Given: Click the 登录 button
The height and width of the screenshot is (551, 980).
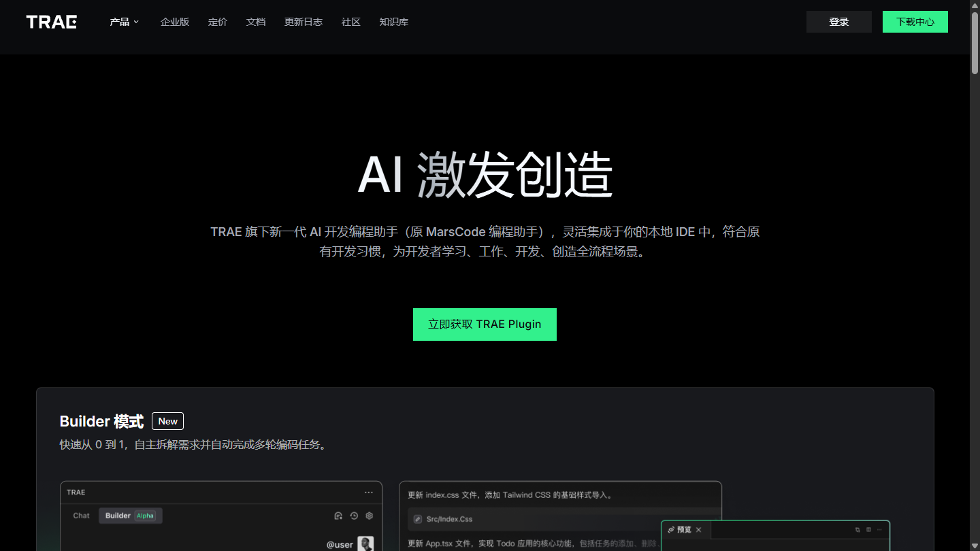Looking at the screenshot, I should 839,22.
